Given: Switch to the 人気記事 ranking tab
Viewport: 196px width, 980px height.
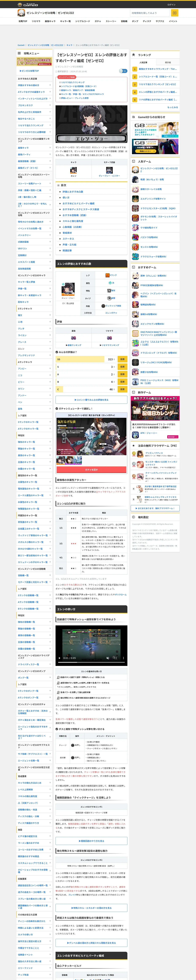Looking at the screenshot, I should pos(143,62).
